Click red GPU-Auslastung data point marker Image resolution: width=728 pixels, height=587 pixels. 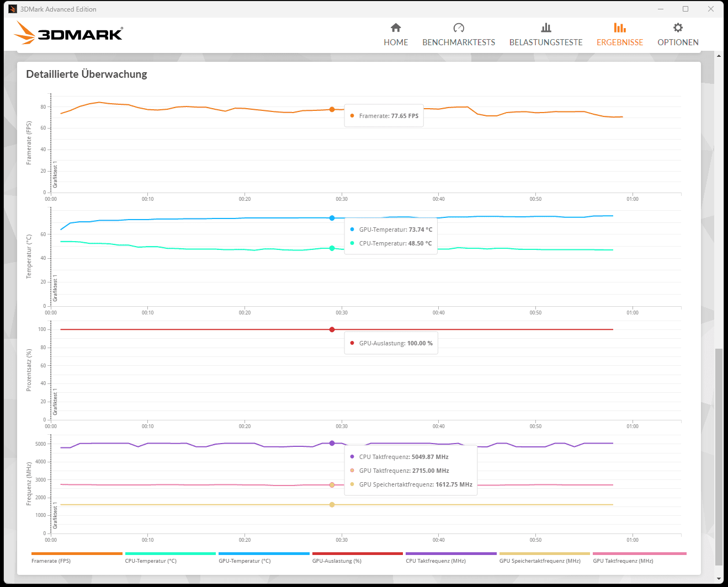click(x=332, y=329)
